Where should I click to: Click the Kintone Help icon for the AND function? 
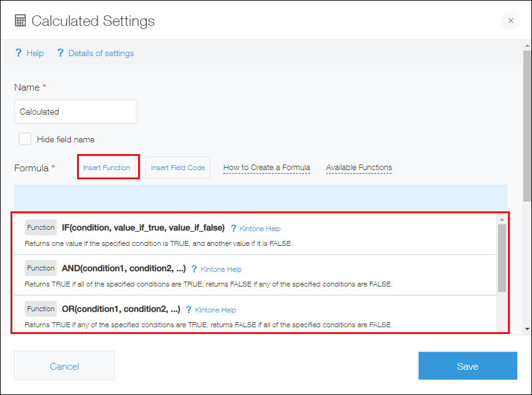[x=195, y=269]
